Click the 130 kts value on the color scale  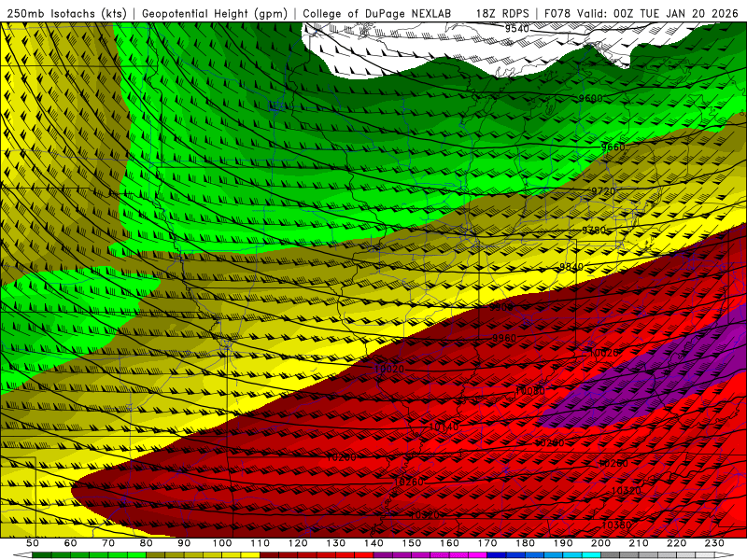(x=336, y=543)
